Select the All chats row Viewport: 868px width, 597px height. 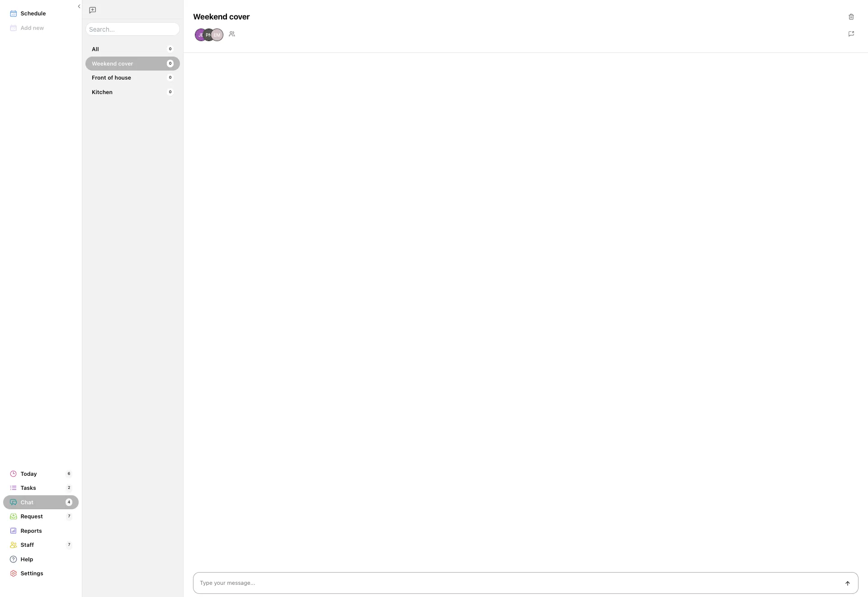pos(132,49)
